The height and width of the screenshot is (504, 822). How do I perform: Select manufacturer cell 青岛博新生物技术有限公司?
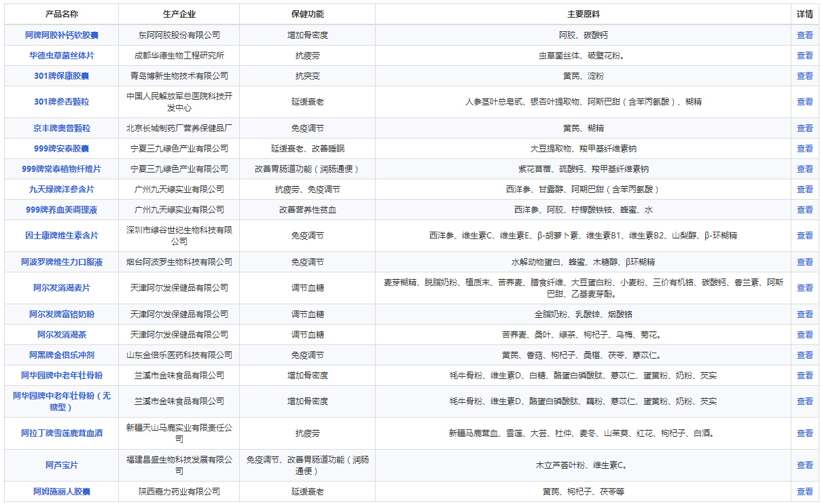click(179, 76)
